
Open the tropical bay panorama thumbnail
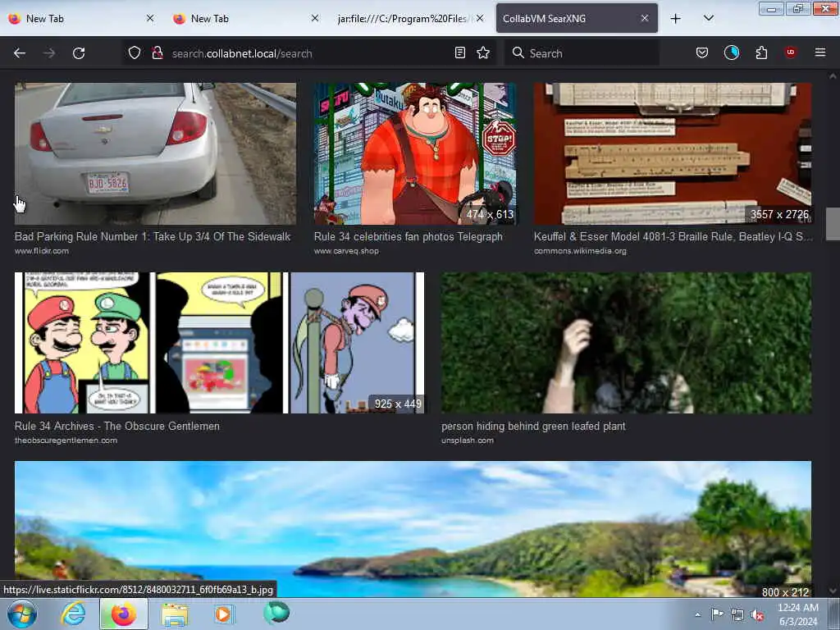pyautogui.click(x=413, y=529)
